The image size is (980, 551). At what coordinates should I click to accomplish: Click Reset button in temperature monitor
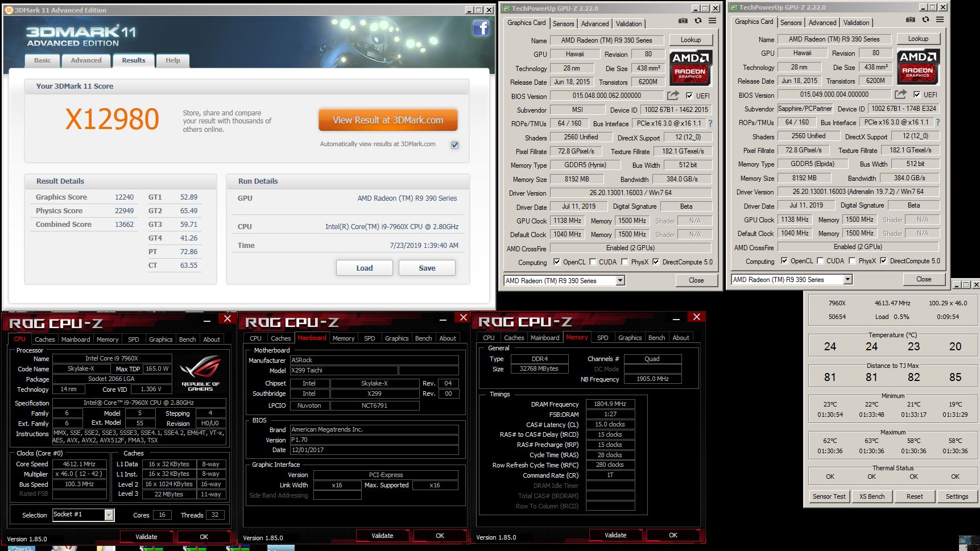pos(915,496)
